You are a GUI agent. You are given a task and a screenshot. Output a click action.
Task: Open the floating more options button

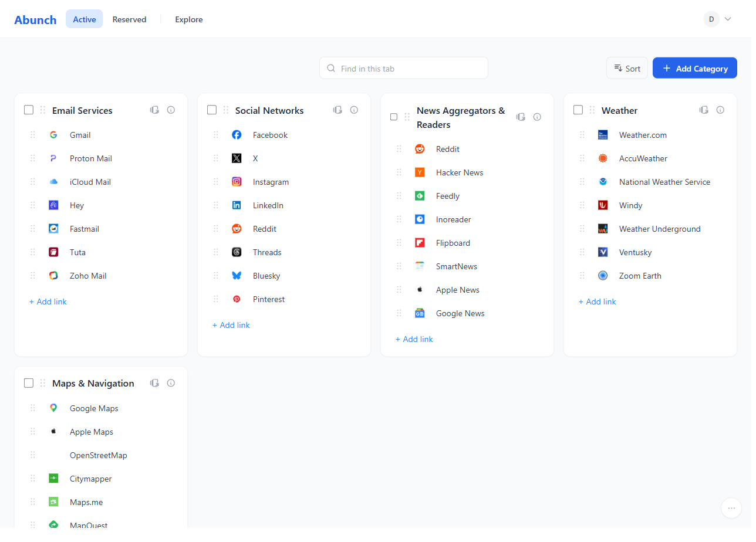click(731, 508)
